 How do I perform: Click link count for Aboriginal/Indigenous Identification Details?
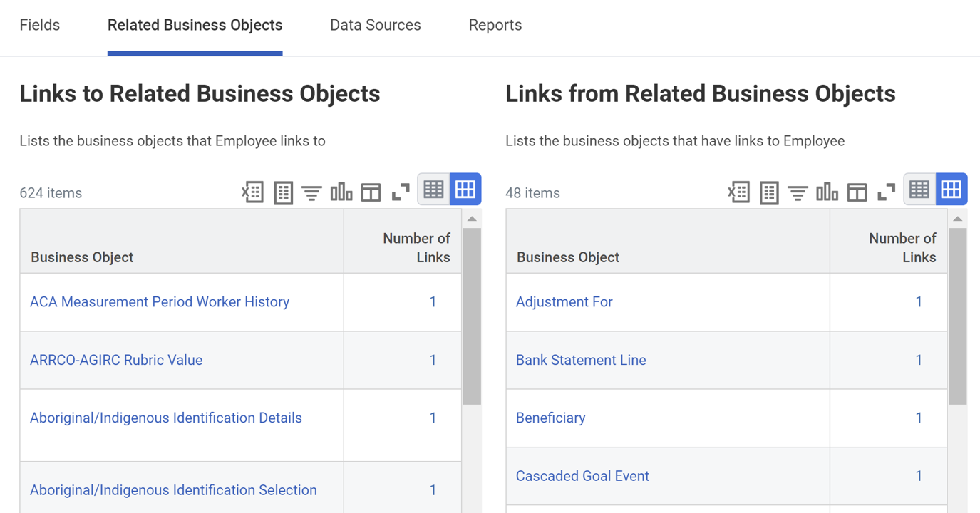pos(433,418)
